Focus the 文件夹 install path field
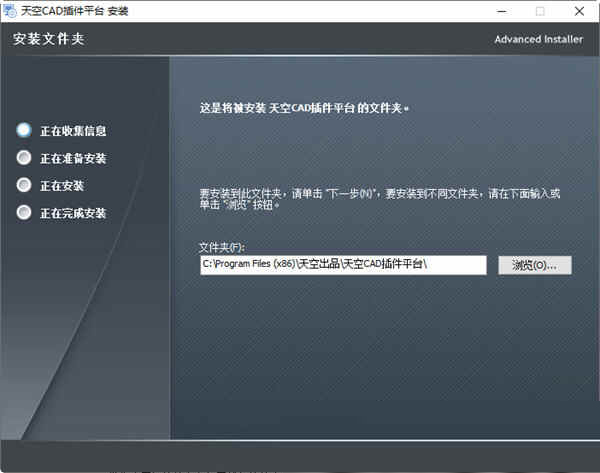 click(343, 265)
